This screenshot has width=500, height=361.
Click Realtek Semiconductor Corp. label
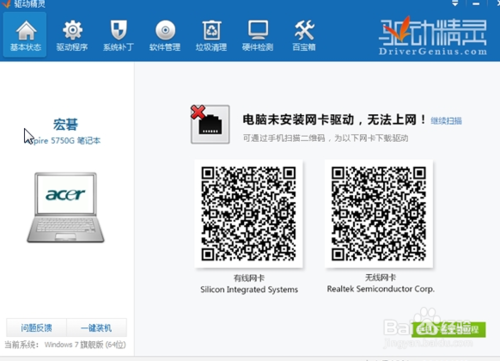[381, 289]
